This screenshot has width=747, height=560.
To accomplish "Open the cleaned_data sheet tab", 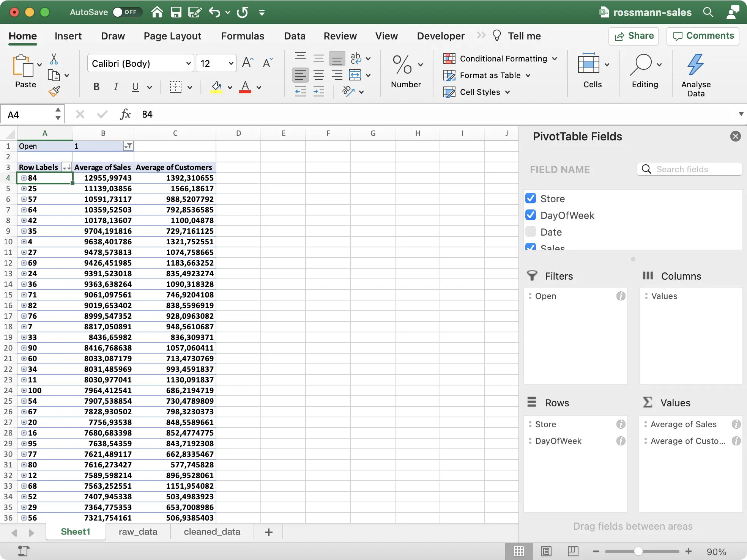I will 211,532.
